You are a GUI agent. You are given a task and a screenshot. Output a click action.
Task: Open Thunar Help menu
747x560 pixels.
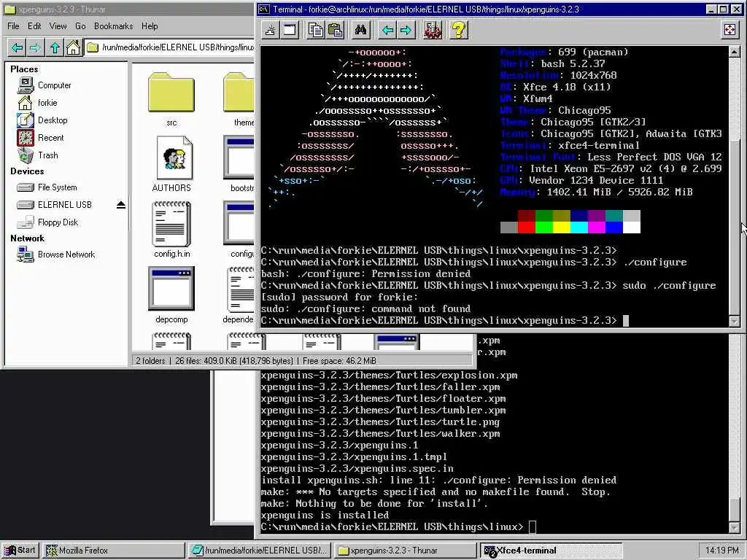pyautogui.click(x=150, y=26)
